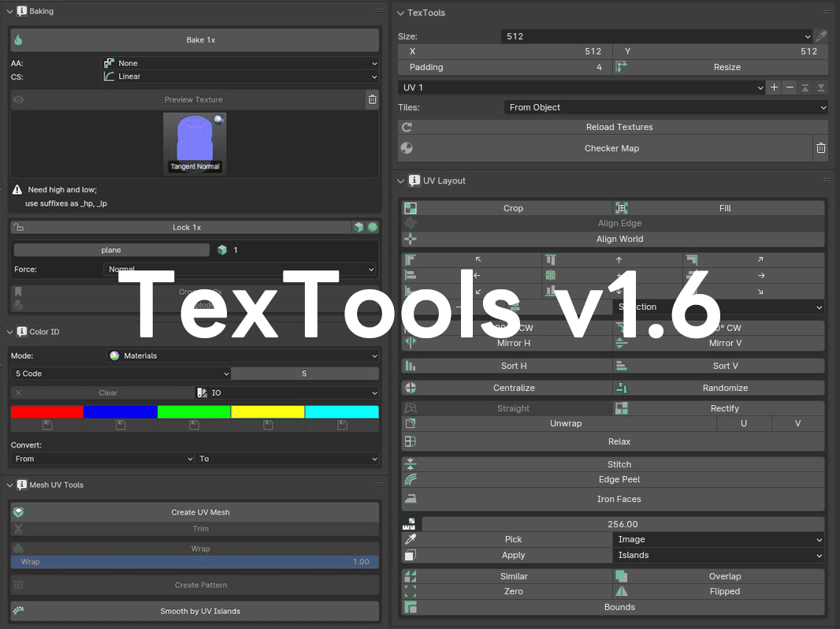Toggle the sphere icon next to Lock 1x
840x629 pixels.
372,227
